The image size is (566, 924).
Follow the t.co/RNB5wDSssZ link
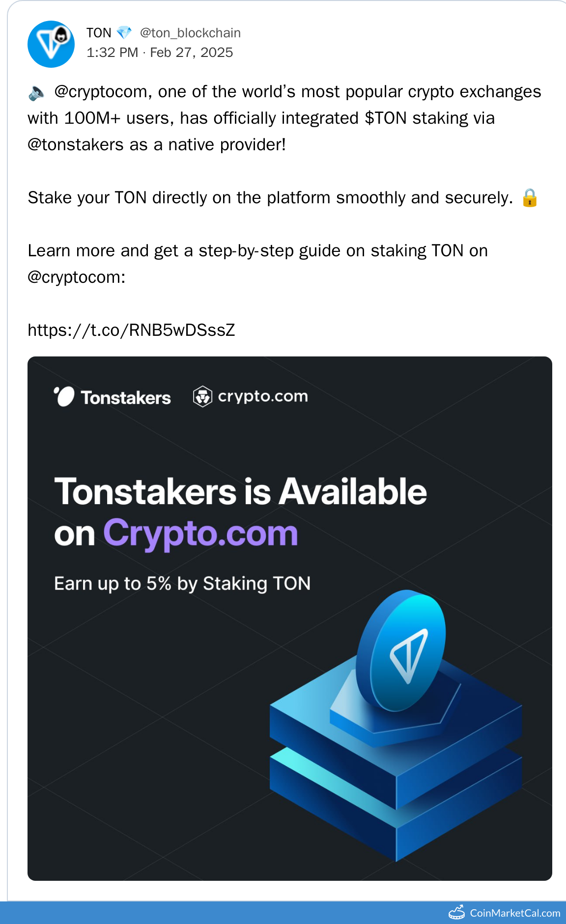131,330
